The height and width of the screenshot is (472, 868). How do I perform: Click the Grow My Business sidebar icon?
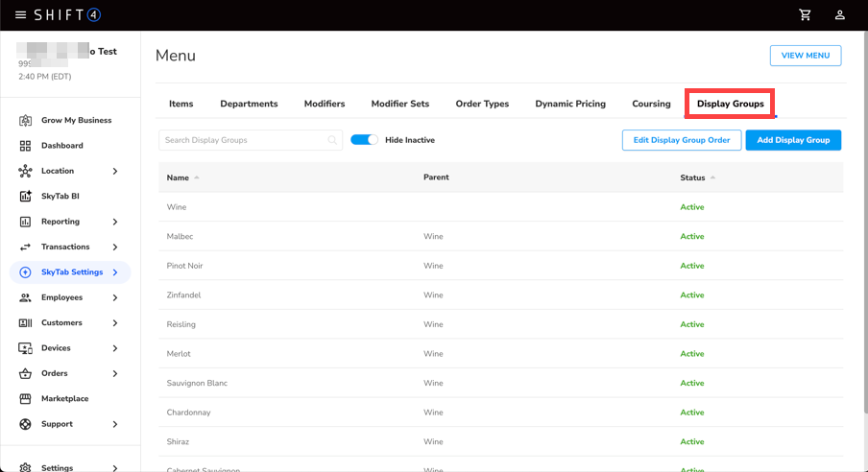click(25, 121)
